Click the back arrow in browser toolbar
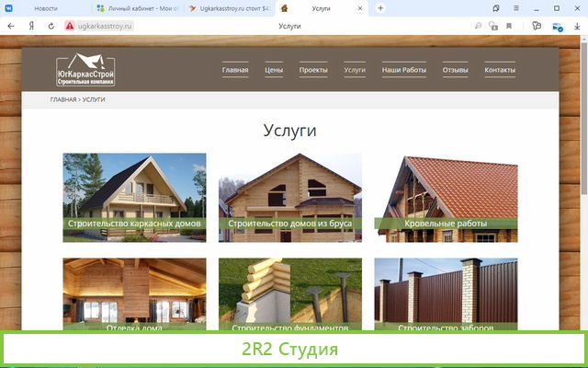The width and height of the screenshot is (588, 368). [x=11, y=27]
